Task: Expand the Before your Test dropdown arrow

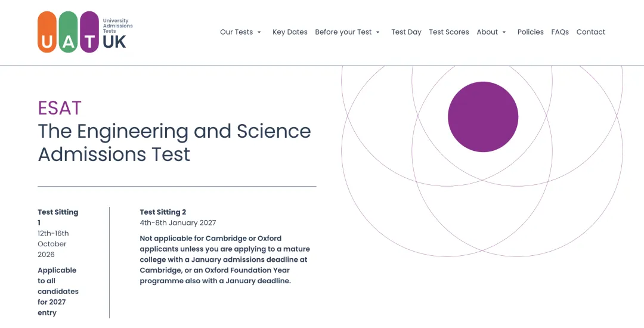Action: [378, 32]
